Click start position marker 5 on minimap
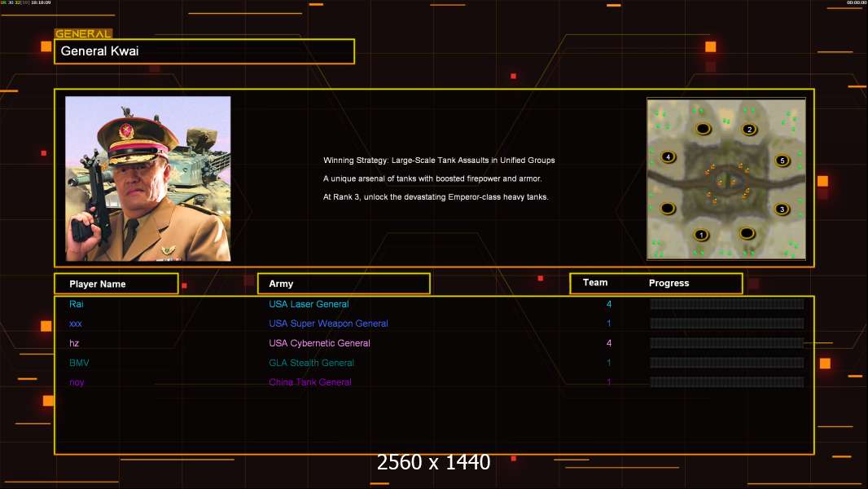The image size is (868, 489). [x=783, y=161]
